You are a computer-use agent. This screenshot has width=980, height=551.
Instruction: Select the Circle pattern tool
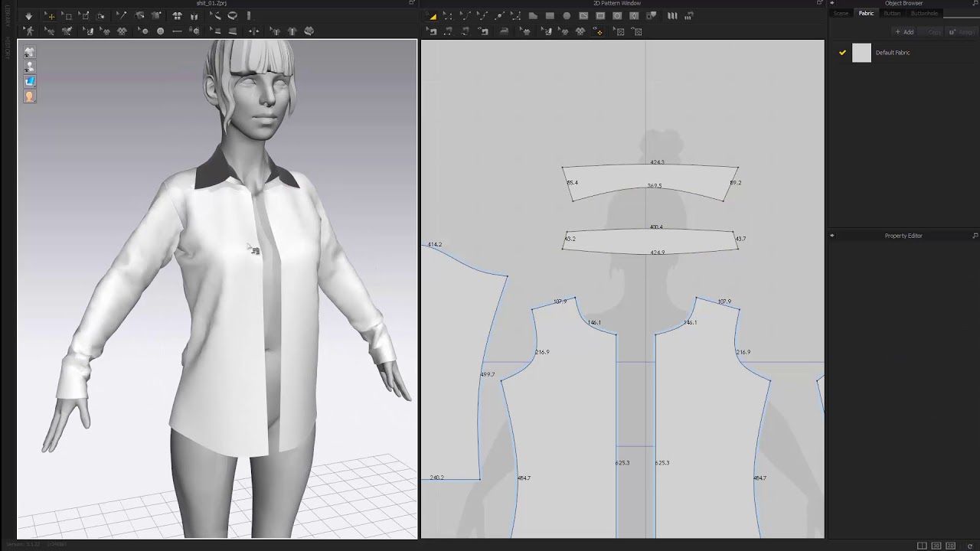tap(567, 16)
